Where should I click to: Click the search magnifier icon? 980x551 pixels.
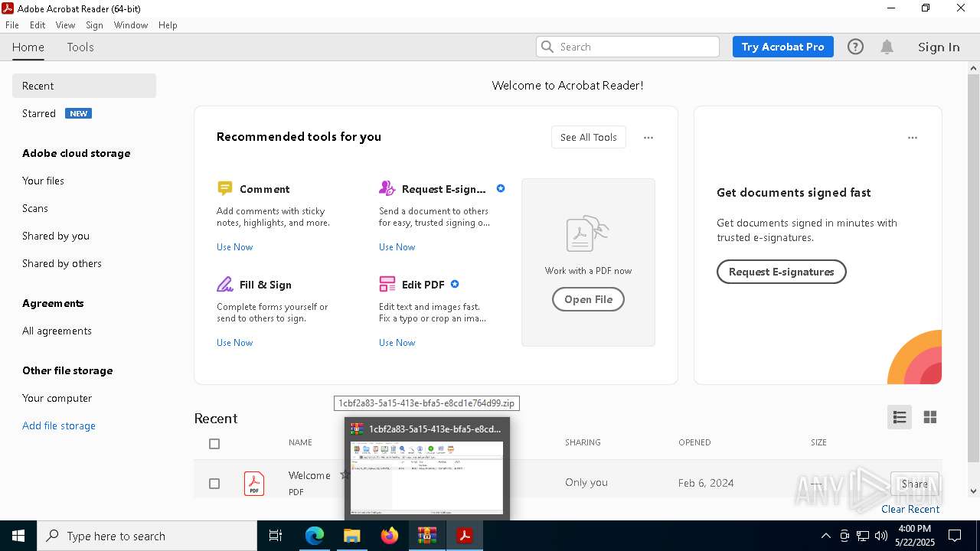pyautogui.click(x=547, y=47)
